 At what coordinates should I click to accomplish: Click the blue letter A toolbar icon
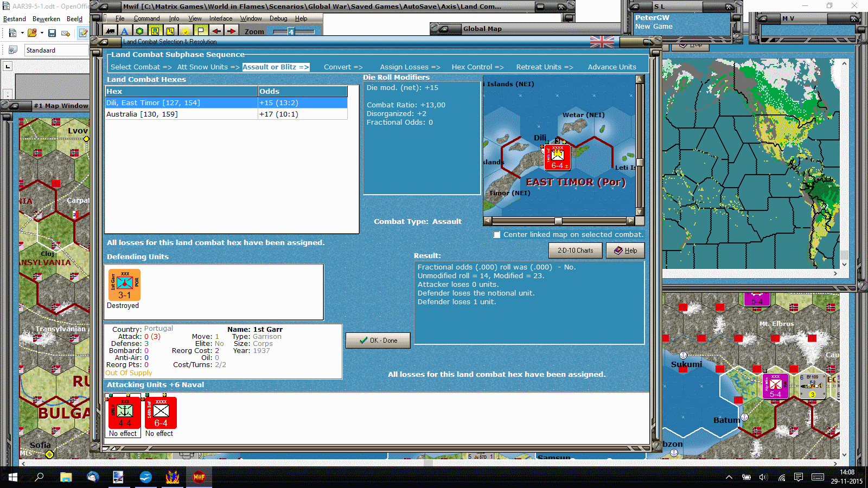[x=125, y=31]
